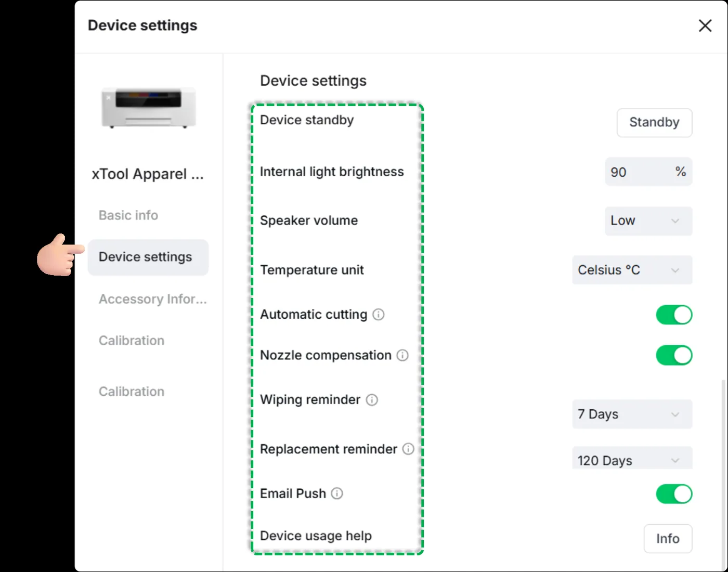728x572 pixels.
Task: Switch to the Basic info tab
Action: pos(128,215)
